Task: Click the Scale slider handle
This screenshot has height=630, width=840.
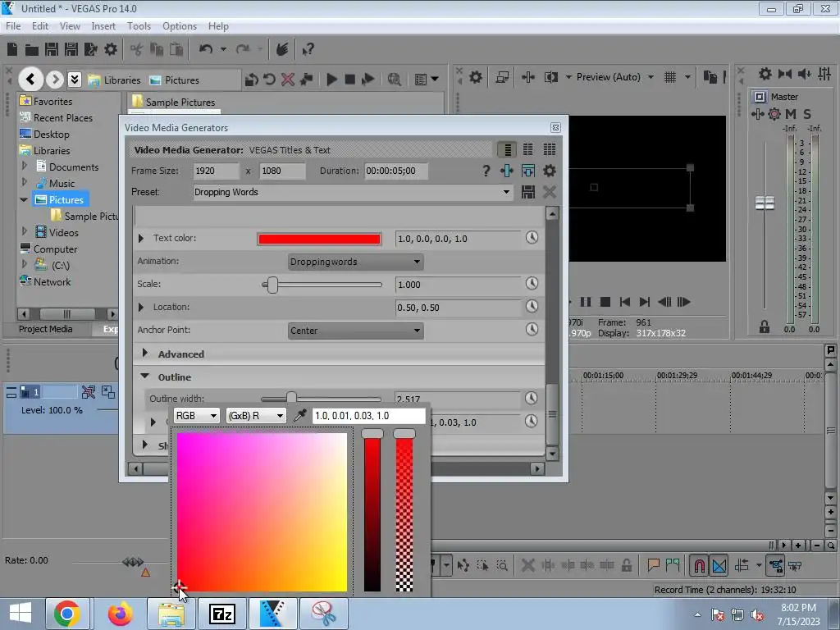Action: (272, 285)
